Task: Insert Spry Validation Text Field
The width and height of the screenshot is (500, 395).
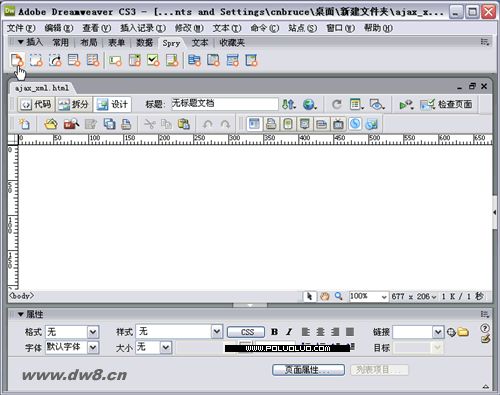Action: [x=115, y=60]
